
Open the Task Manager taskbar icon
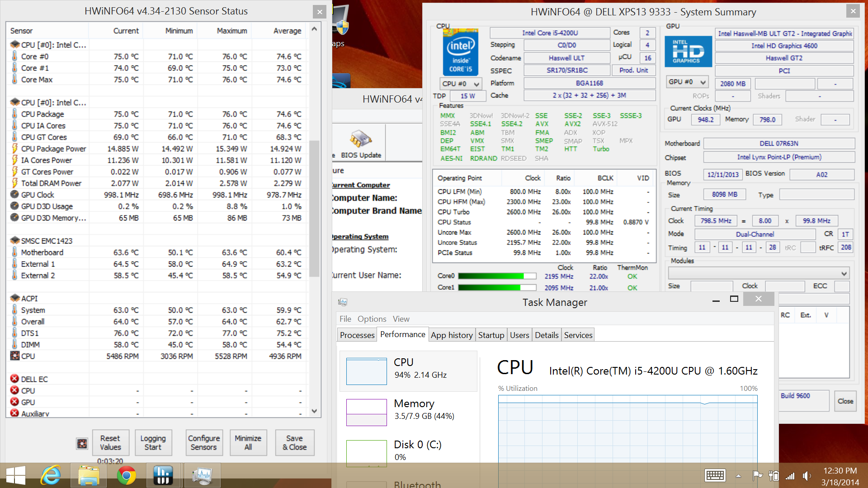tap(202, 475)
